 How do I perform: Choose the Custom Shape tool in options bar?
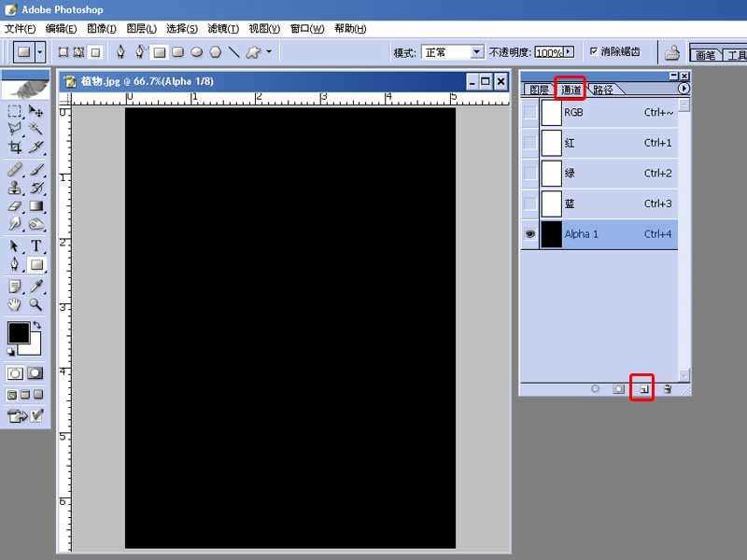point(253,52)
